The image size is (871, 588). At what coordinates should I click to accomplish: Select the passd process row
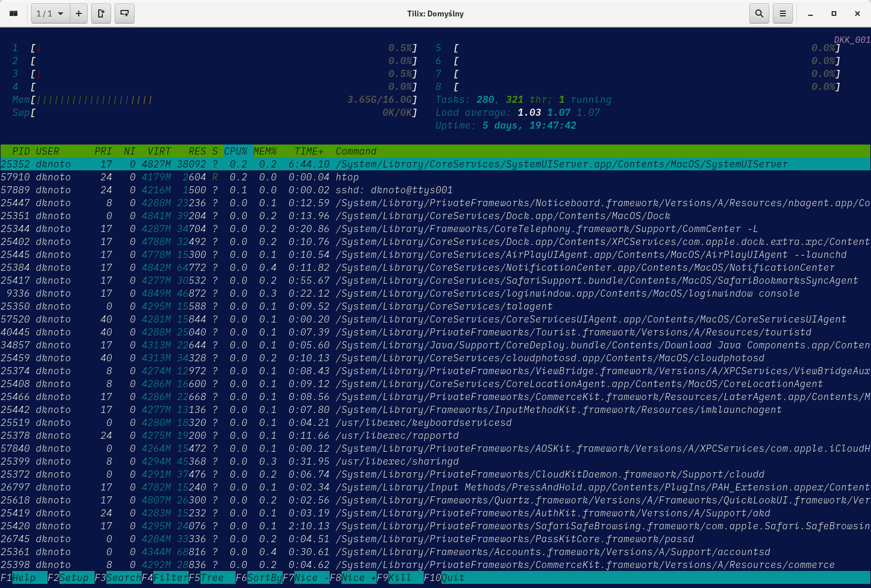click(436, 539)
